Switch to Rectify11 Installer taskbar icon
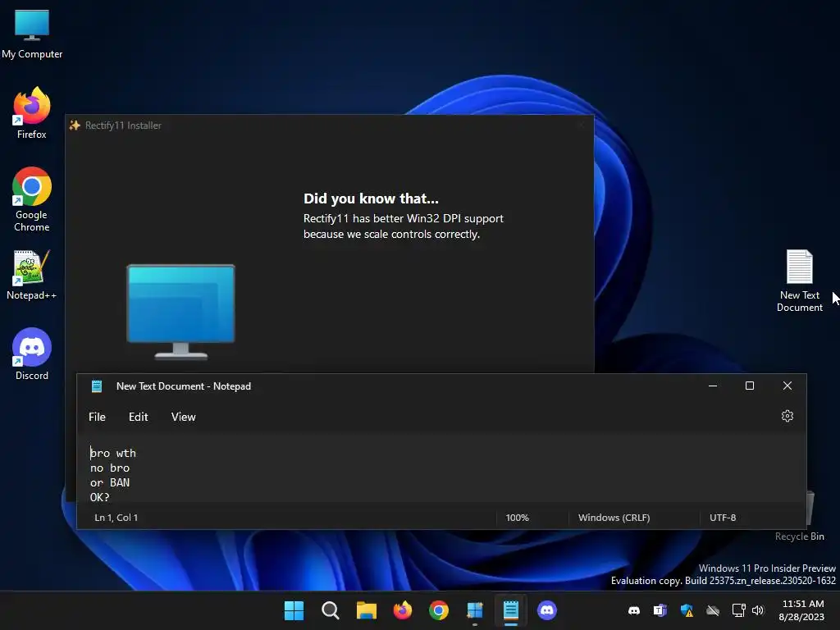 pos(475,610)
